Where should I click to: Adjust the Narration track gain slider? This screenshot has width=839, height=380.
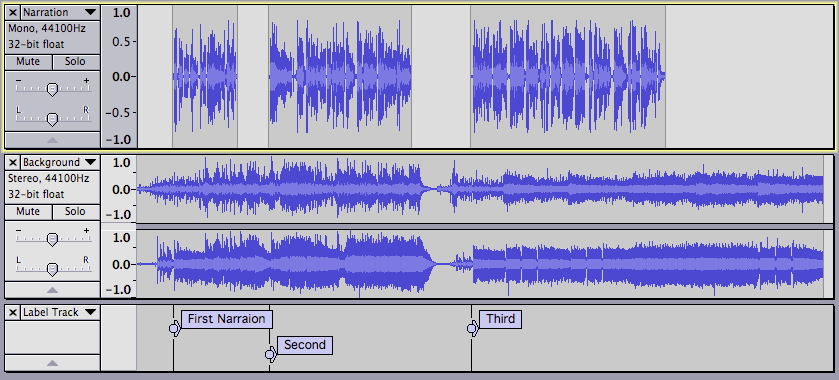(52, 89)
